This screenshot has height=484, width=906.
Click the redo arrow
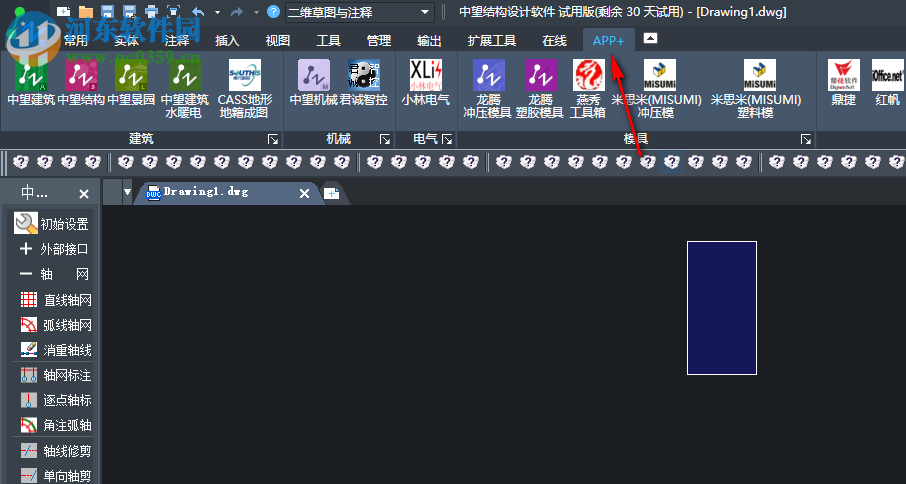pyautogui.click(x=237, y=12)
